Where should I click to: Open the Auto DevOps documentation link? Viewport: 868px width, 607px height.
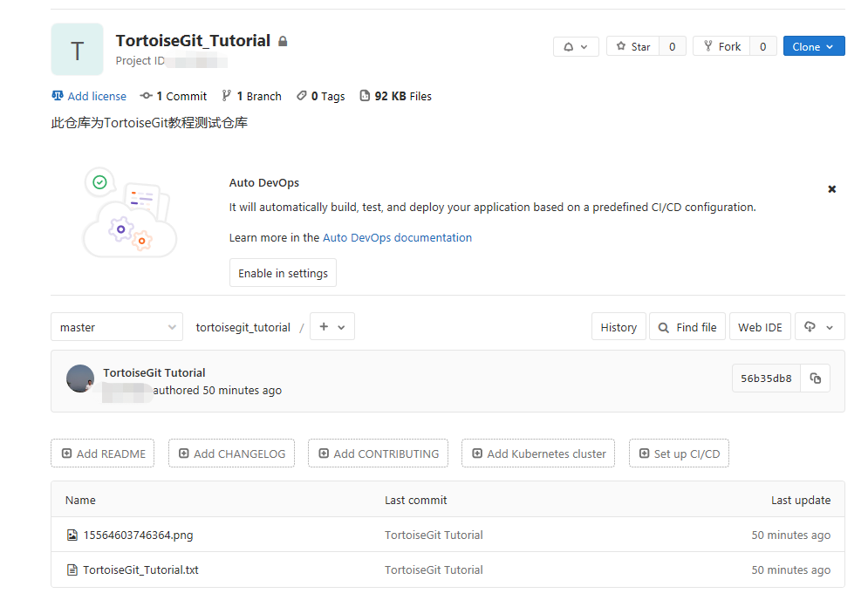click(x=397, y=237)
